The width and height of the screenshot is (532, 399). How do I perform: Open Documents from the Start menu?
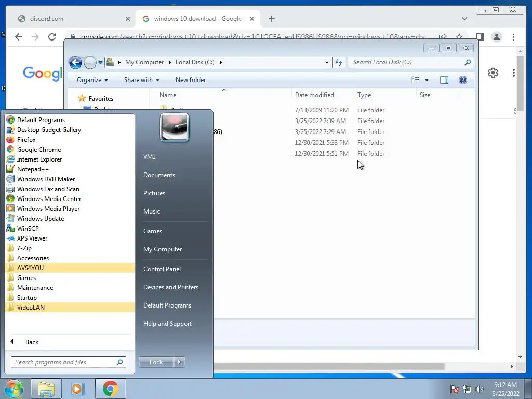point(159,175)
